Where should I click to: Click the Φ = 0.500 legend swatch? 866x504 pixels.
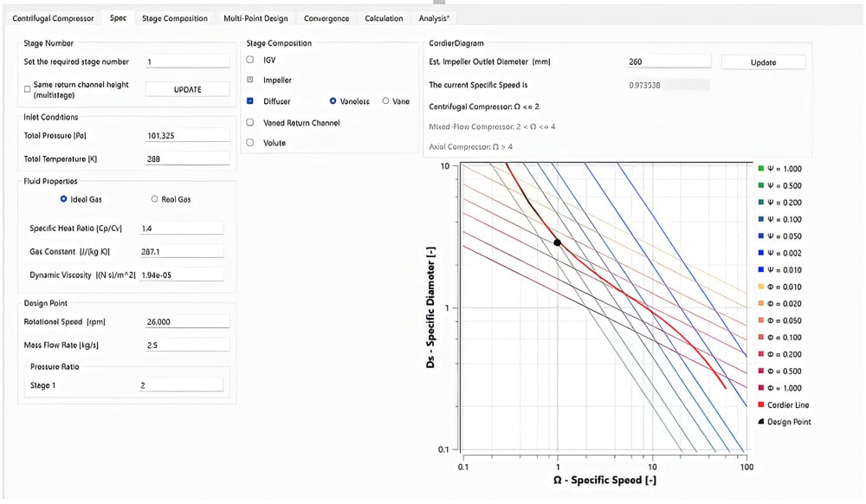pos(761,371)
